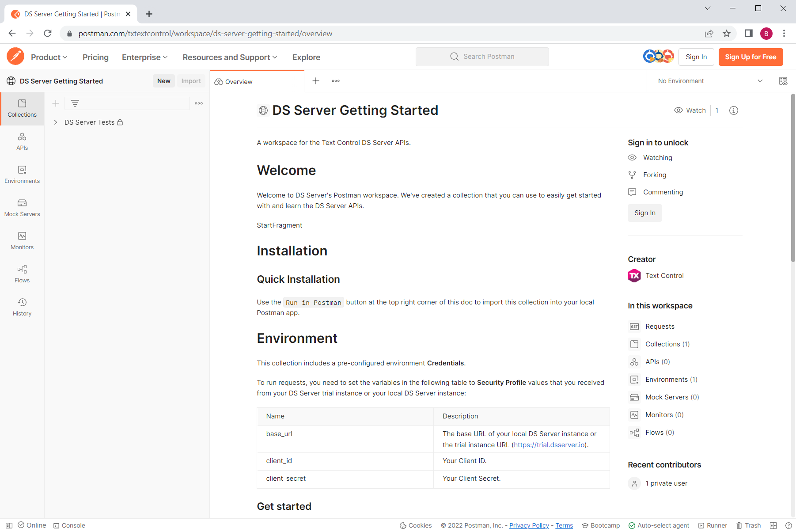Open workspace Requests list
The image size is (796, 532).
(x=660, y=327)
